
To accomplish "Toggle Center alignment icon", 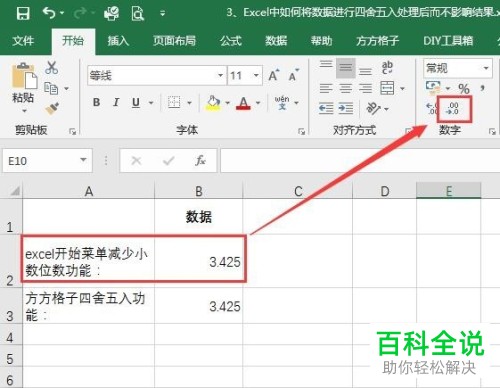I will (346, 88).
